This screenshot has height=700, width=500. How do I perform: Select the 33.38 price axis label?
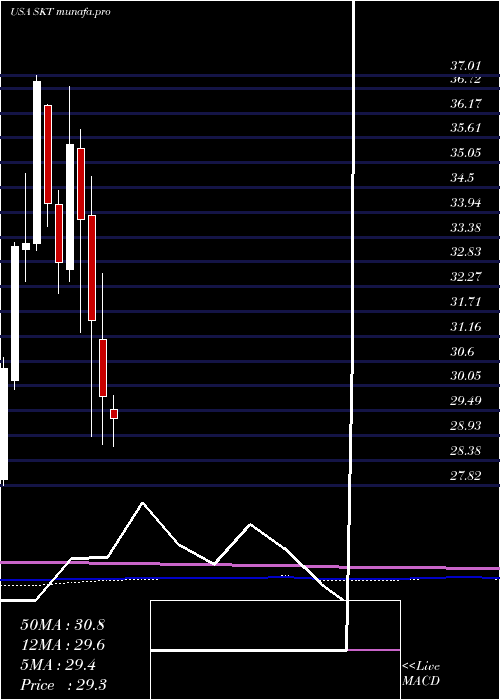click(465, 228)
